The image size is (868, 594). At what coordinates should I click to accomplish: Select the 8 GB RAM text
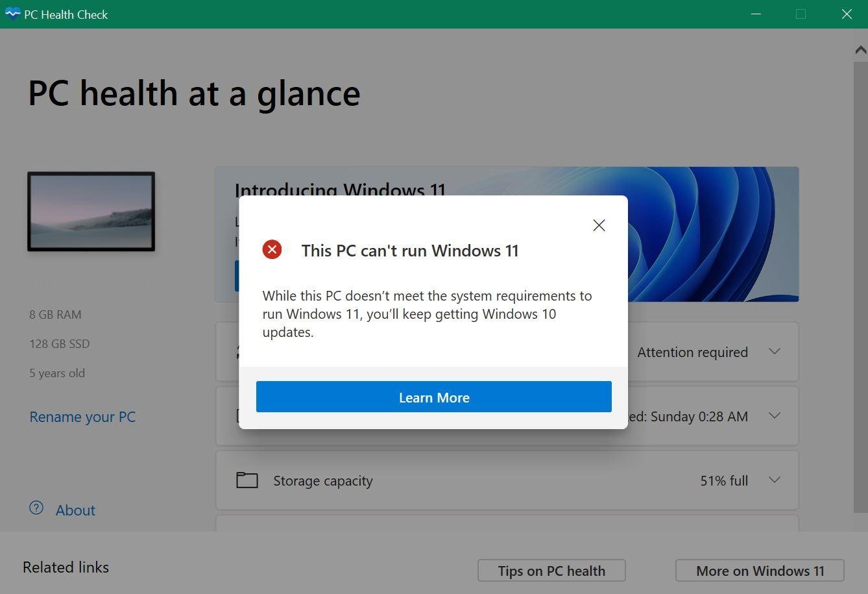pyautogui.click(x=55, y=314)
